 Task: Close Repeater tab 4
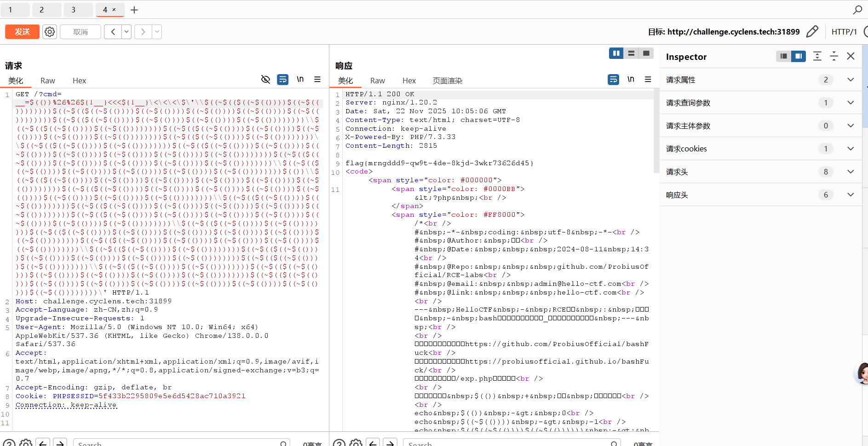114,10
